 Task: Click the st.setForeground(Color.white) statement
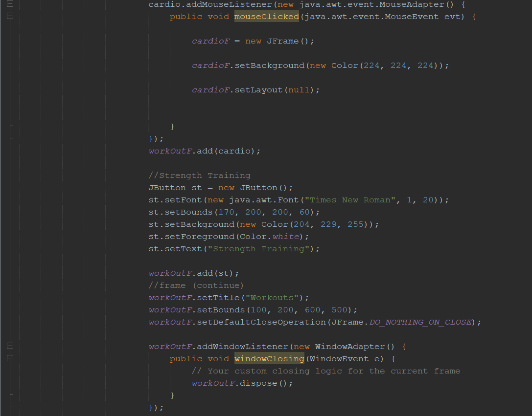click(x=229, y=237)
